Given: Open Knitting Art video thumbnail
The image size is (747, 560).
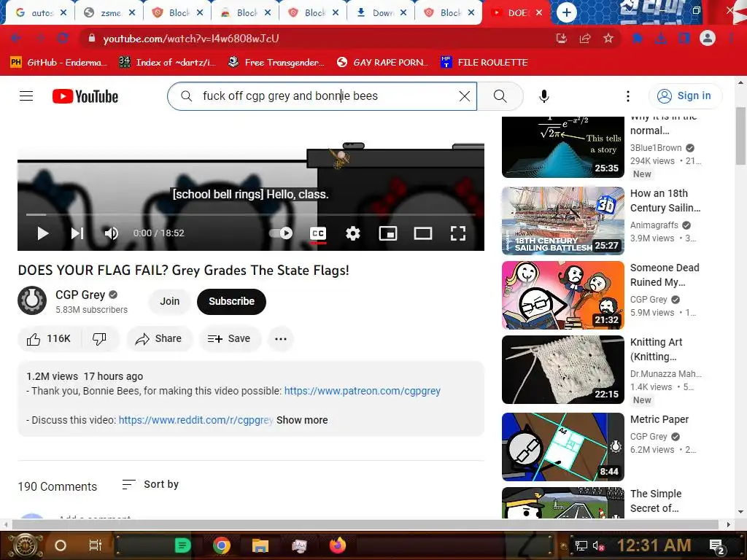Looking at the screenshot, I should [x=563, y=370].
